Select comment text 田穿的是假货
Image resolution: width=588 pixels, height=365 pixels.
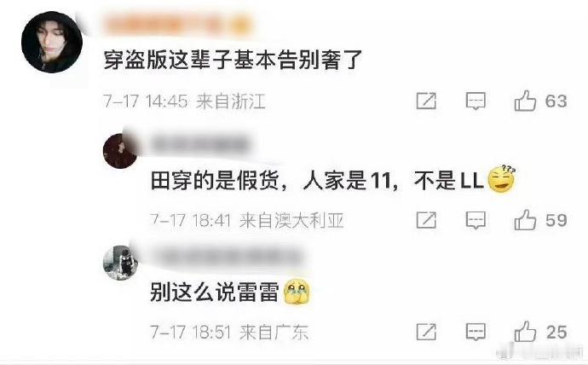pyautogui.click(x=215, y=181)
